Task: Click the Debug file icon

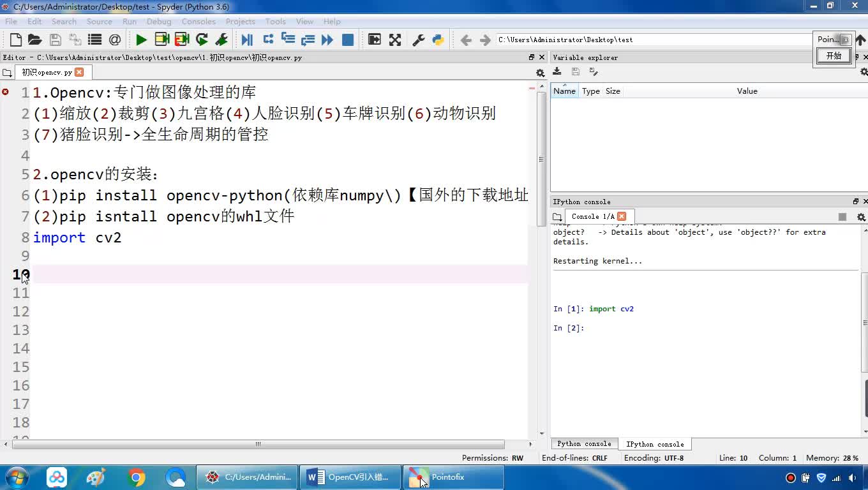Action: 247,40
